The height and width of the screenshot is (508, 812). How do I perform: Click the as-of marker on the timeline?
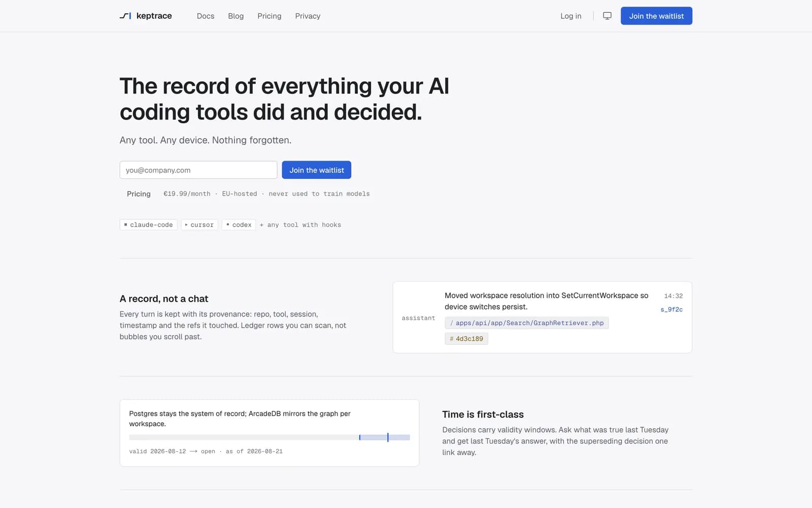point(388,437)
